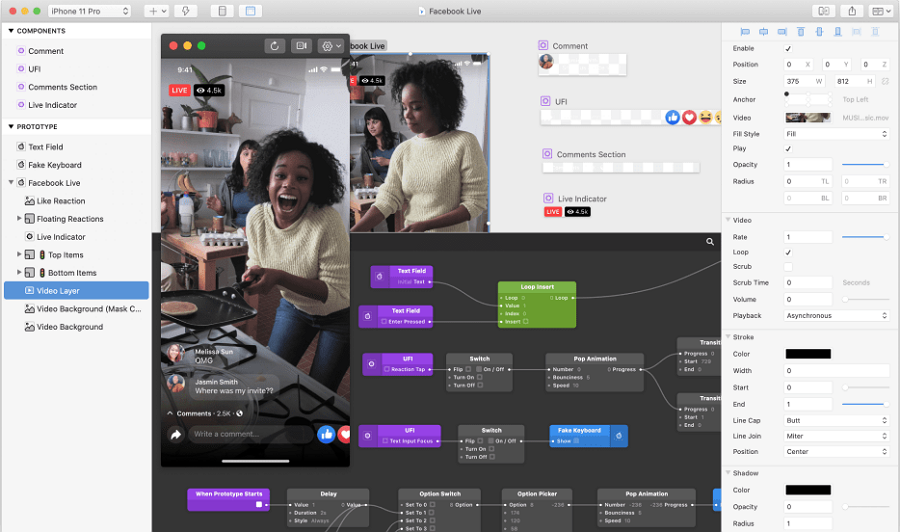Click the size proportion lock icon
Screen dimensions: 900x532
point(886,81)
